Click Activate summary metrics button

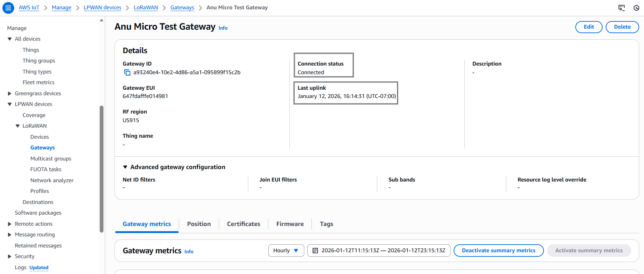coord(589,251)
